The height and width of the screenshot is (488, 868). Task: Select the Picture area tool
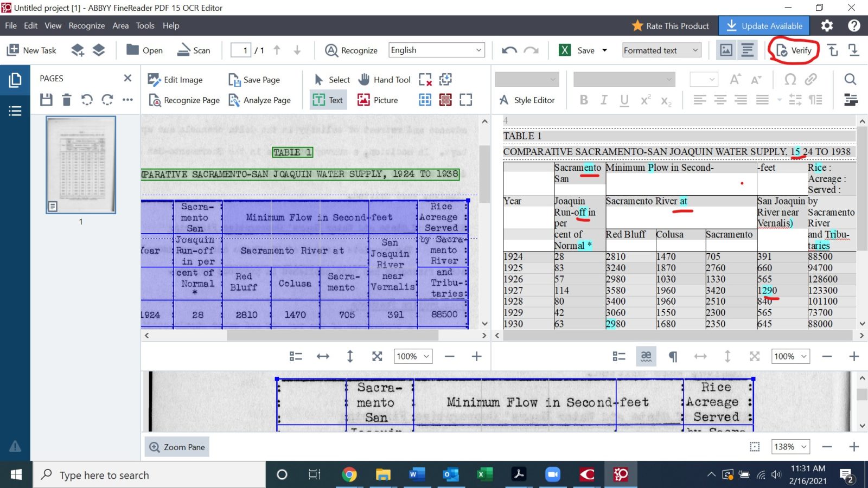click(x=378, y=100)
